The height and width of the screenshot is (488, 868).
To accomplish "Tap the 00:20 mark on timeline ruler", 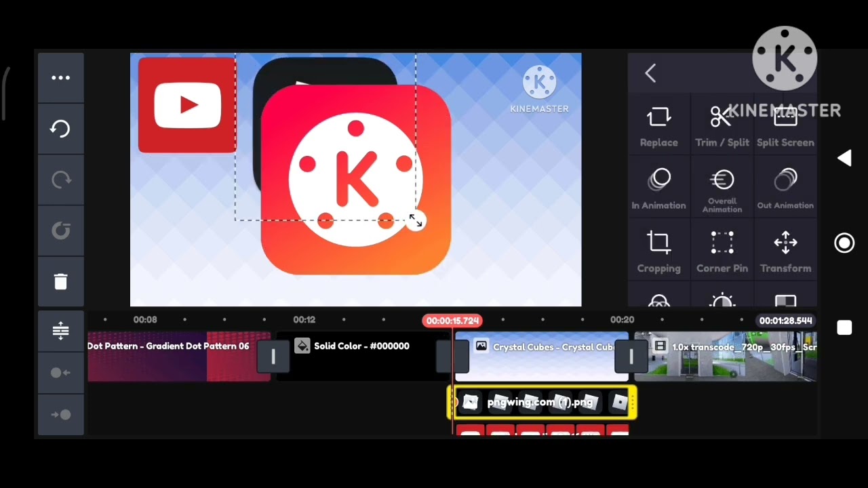I will (622, 320).
